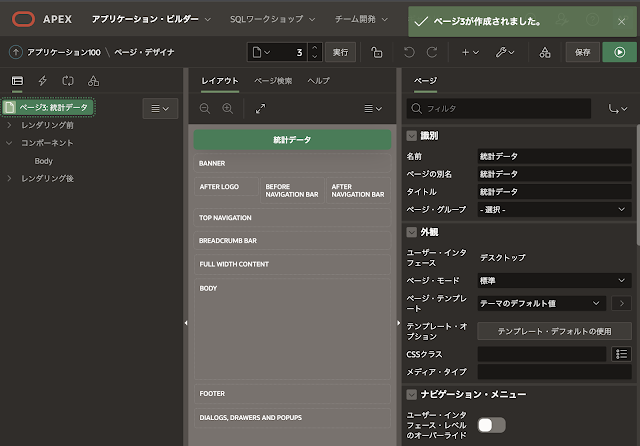Click the zoom in magnifier icon
Image resolution: width=640 pixels, height=446 pixels.
point(227,109)
